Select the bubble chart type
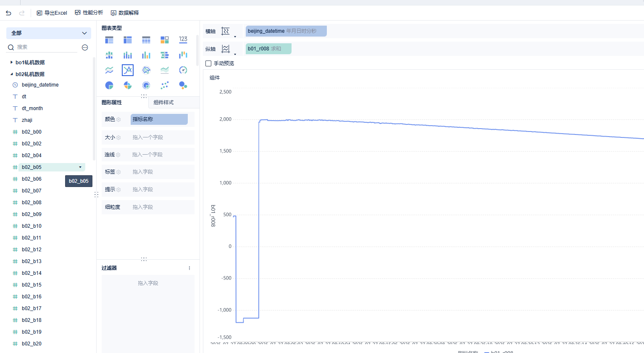Screen dimensions: 644x353 tap(183, 85)
